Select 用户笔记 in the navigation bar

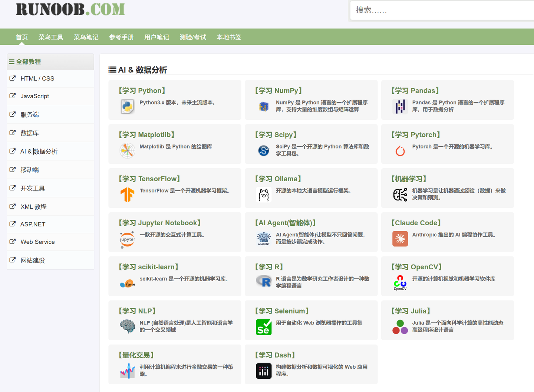156,37
